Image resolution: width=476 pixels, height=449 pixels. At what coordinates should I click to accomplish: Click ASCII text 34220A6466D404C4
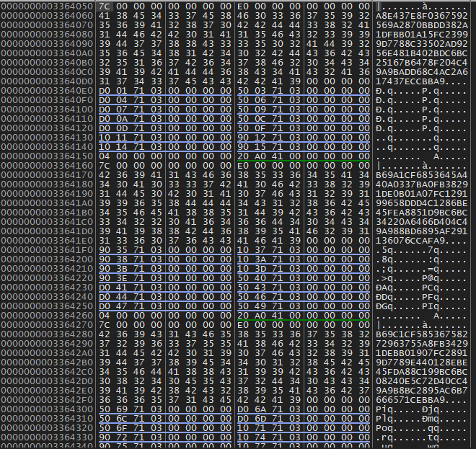point(422,222)
